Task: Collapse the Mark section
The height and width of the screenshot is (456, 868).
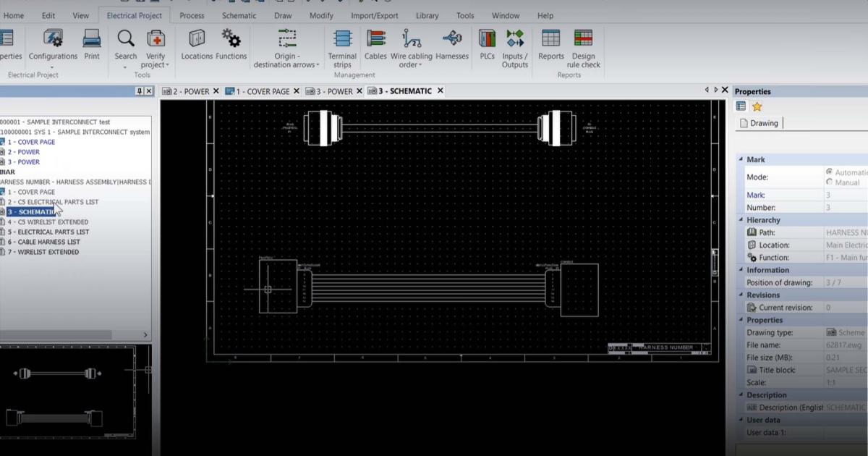Action: 740,159
